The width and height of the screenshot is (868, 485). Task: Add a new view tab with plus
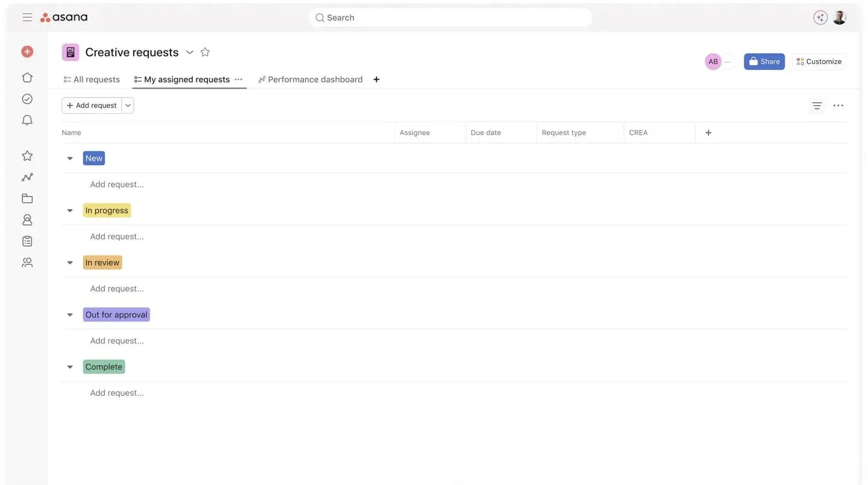(376, 80)
